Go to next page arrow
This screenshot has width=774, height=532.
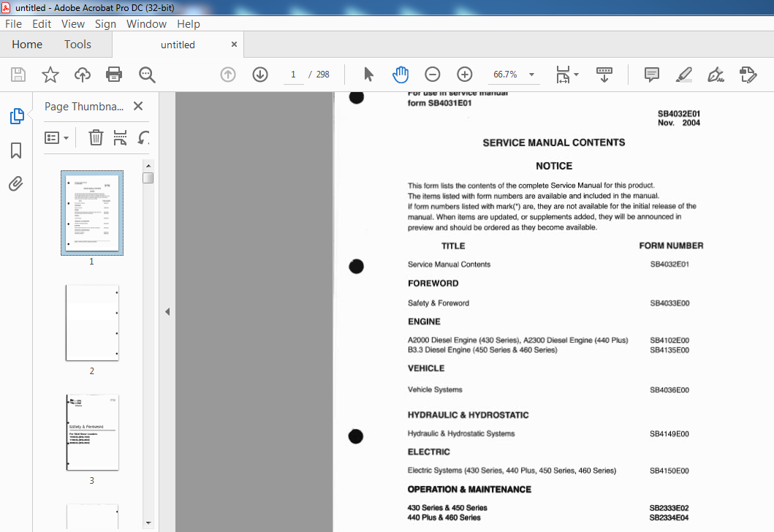coord(260,75)
